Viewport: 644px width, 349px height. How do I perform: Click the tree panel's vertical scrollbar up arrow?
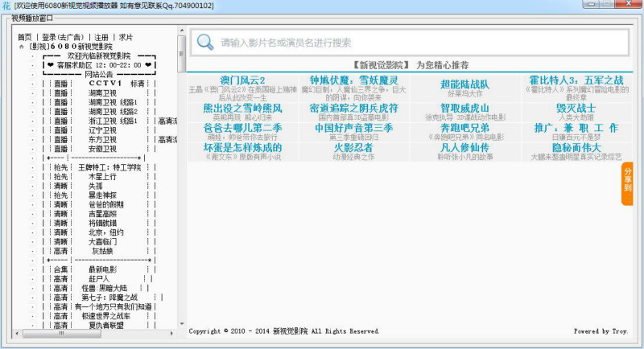point(182,31)
